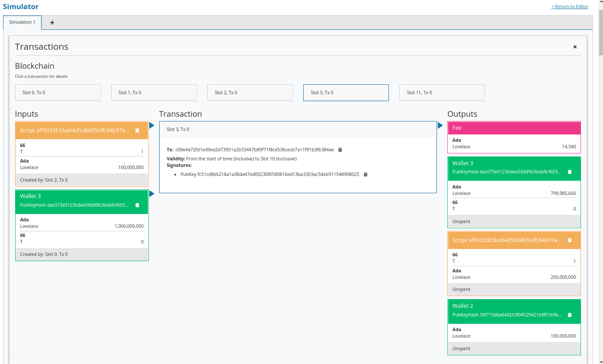
Task: Copy the transaction Tx ID
Action: [x=340, y=150]
